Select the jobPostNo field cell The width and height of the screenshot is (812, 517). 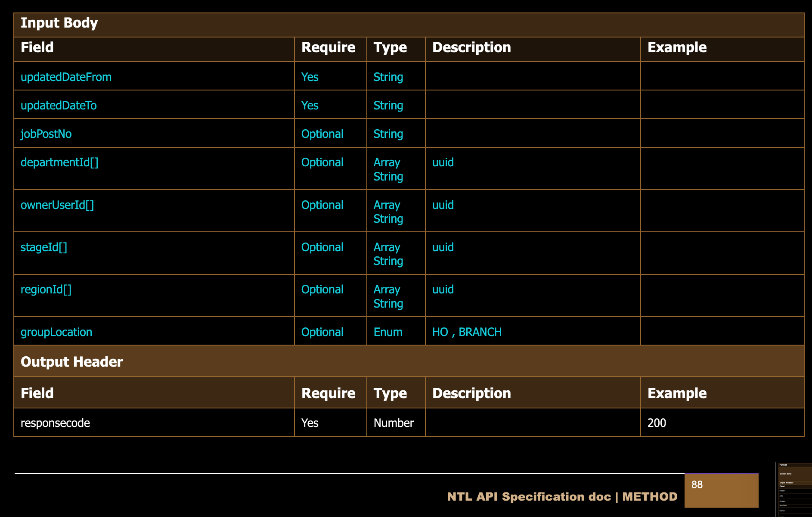[46, 134]
